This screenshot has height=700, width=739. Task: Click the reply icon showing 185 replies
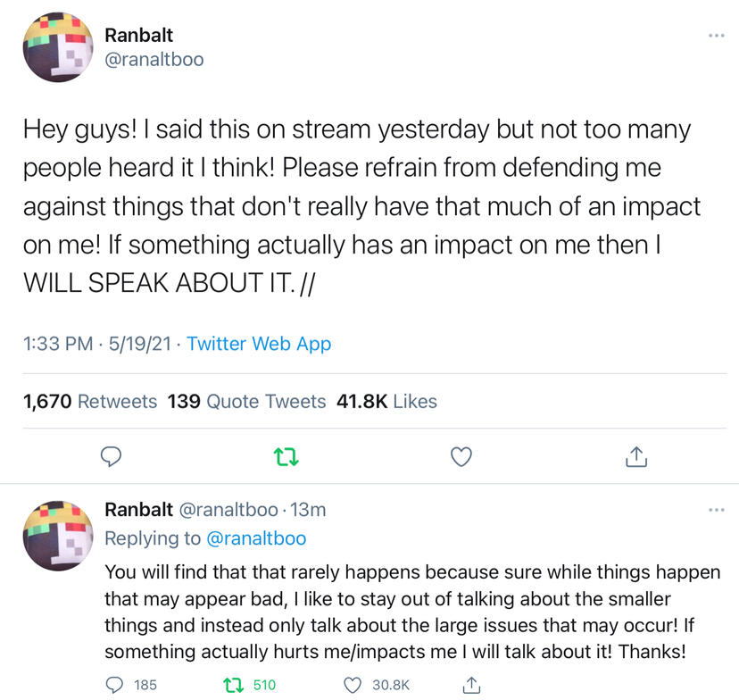tap(115, 685)
